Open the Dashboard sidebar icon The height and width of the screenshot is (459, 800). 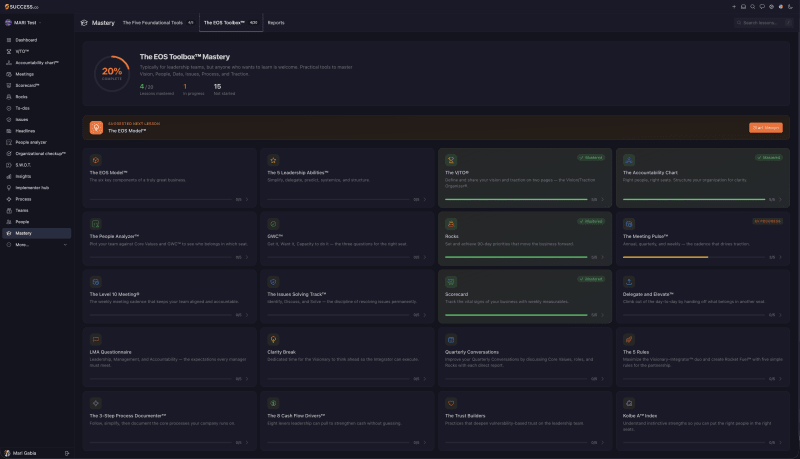tap(9, 40)
